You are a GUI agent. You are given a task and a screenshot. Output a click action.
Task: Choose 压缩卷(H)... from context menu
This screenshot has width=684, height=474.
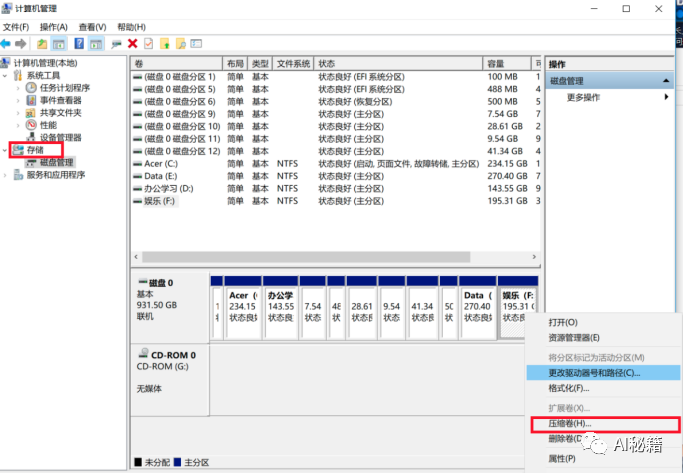click(x=605, y=423)
